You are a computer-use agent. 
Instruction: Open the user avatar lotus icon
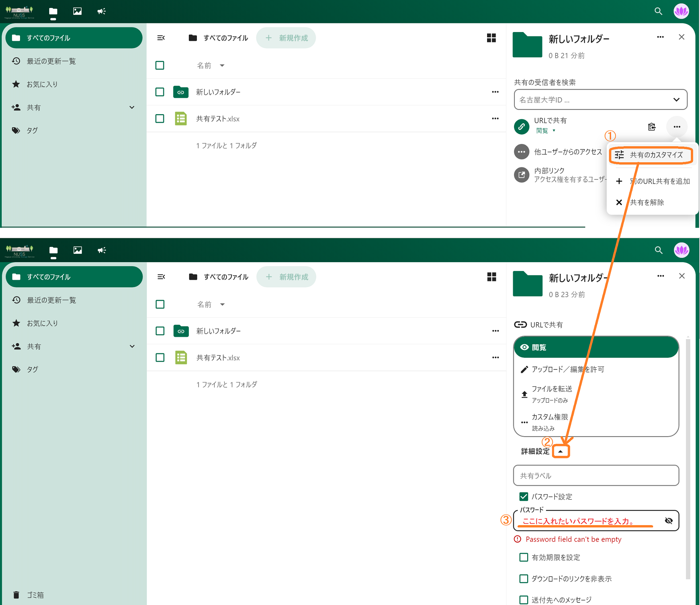681,11
